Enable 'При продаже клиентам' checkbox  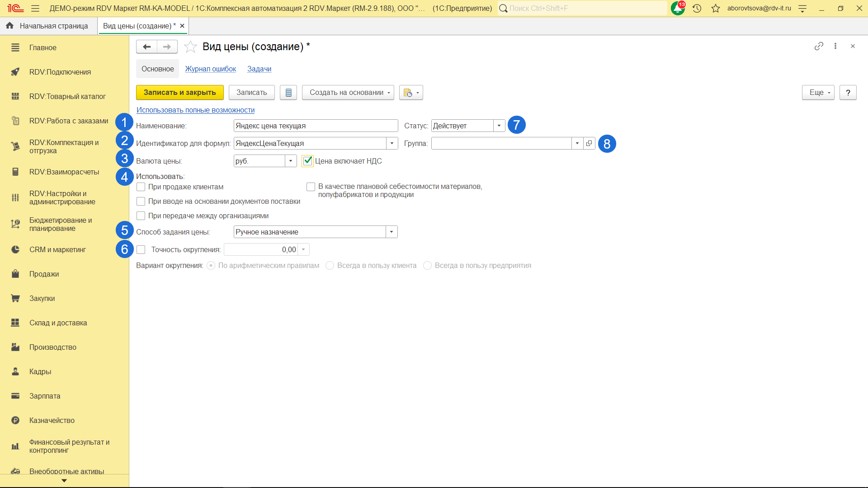[141, 187]
